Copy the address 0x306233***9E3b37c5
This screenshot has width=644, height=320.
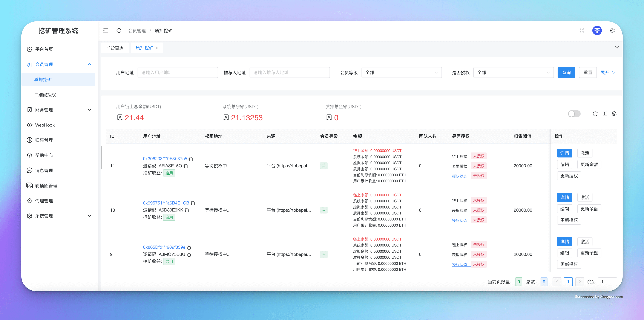pos(191,159)
